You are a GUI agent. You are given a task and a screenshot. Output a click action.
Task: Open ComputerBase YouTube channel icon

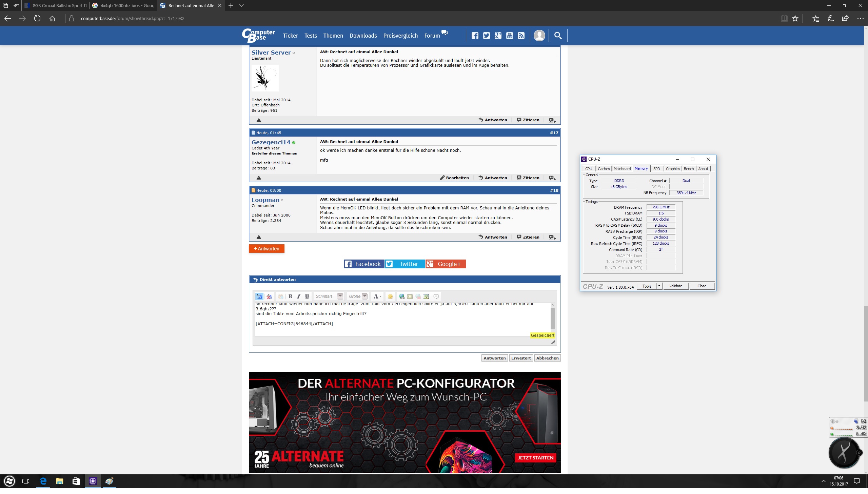point(510,36)
